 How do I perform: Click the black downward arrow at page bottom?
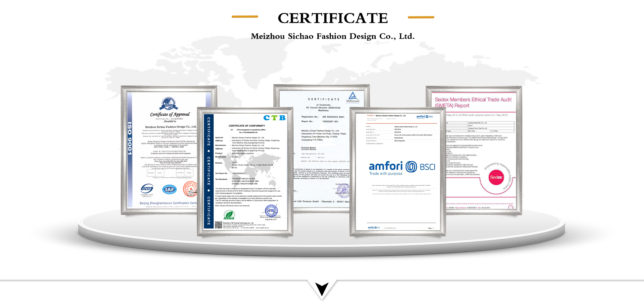click(x=322, y=289)
